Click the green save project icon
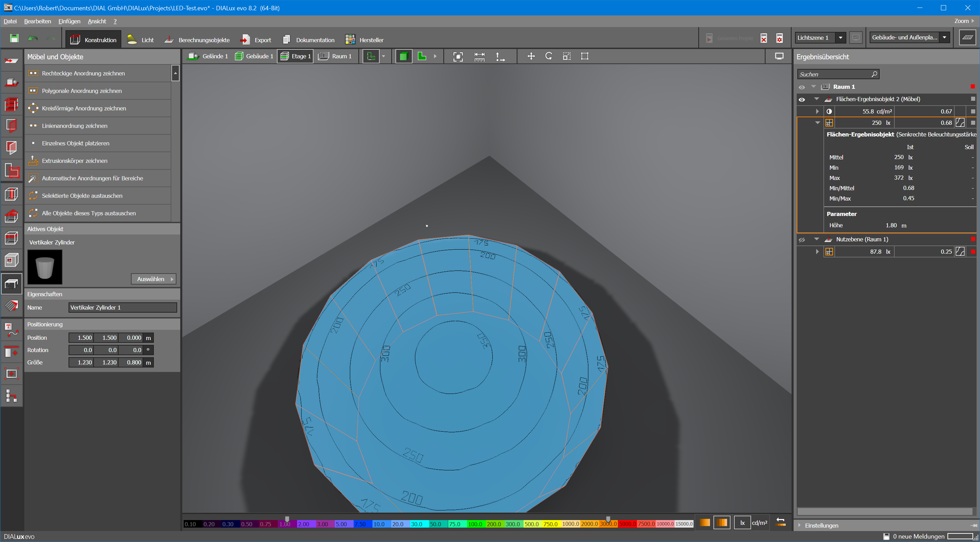 coord(14,38)
